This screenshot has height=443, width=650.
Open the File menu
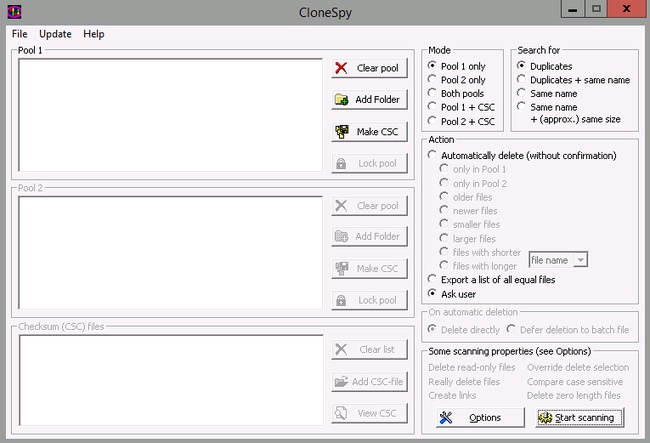click(x=20, y=34)
